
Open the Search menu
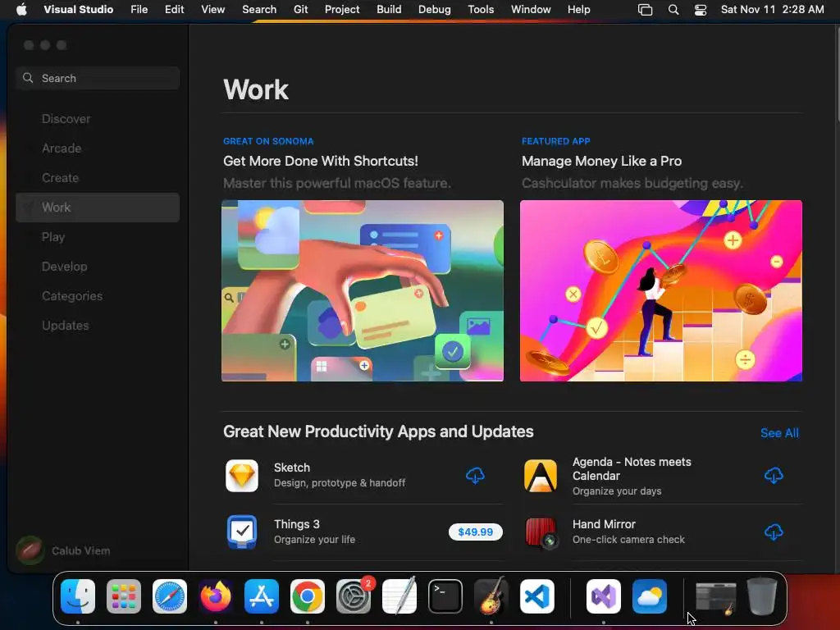[x=259, y=9]
